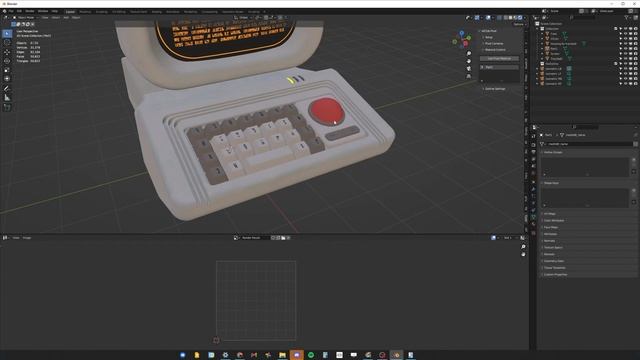The image size is (640, 360).
Task: Click the viewport pan hand icon
Action: [x=469, y=61]
